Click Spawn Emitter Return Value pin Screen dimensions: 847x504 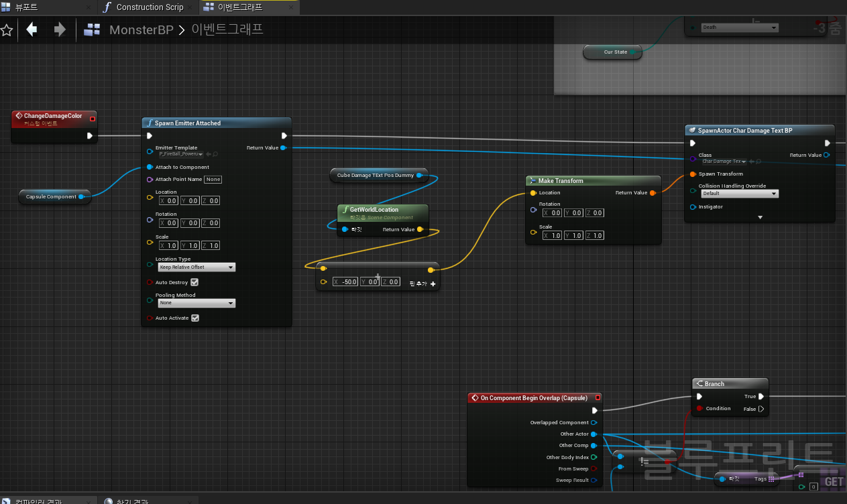point(284,147)
